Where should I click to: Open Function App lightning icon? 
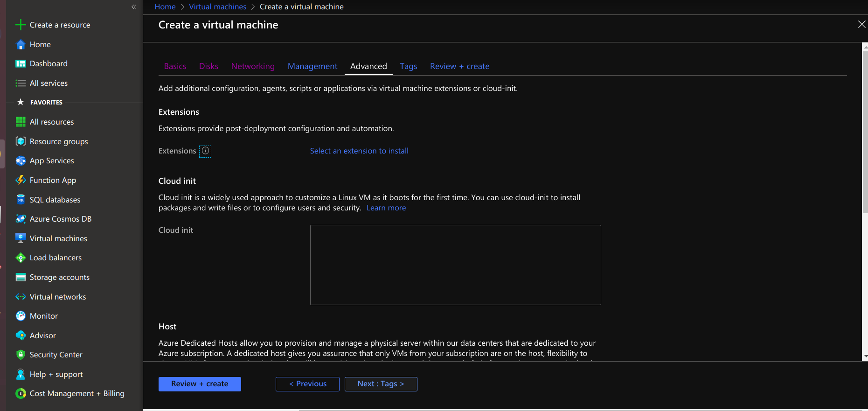click(x=21, y=180)
